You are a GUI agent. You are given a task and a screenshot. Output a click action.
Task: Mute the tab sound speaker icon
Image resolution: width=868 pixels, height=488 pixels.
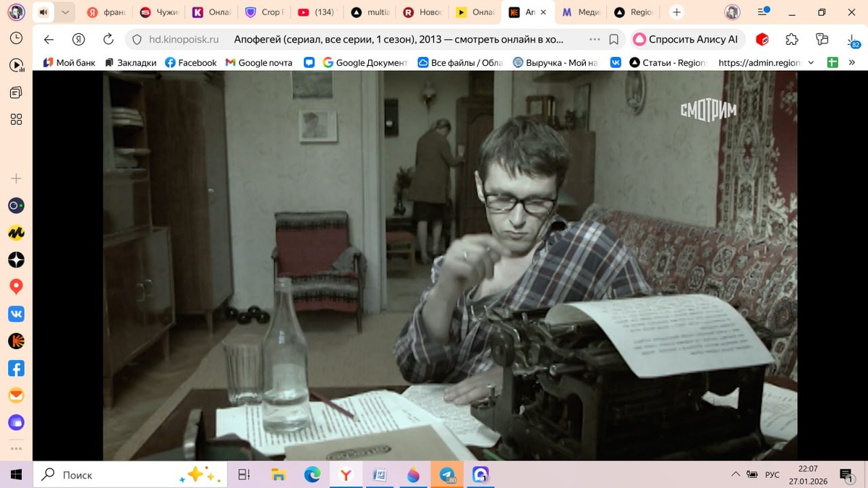click(x=45, y=12)
